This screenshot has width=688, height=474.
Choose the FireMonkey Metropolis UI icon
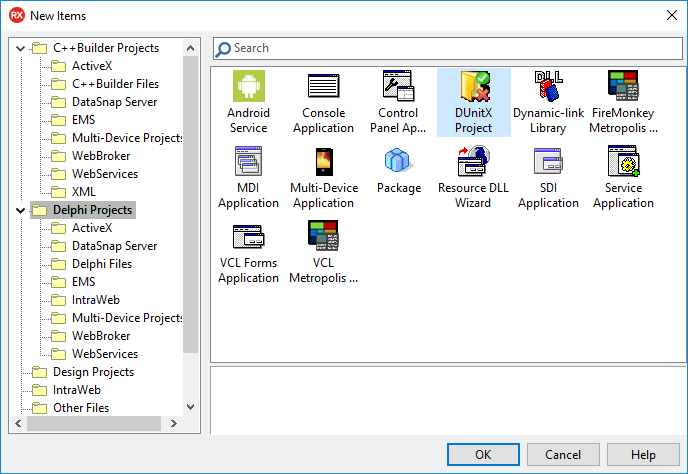pyautogui.click(x=623, y=86)
